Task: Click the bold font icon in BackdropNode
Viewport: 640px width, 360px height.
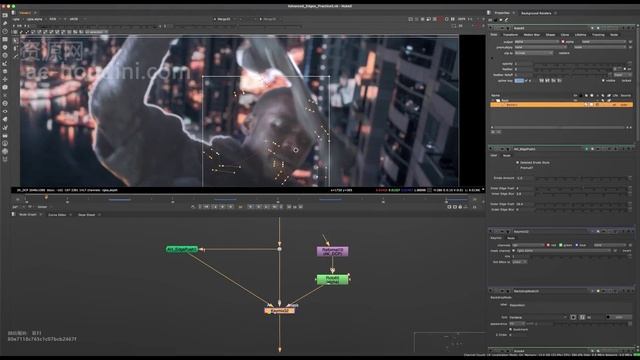Action: [x=573, y=317]
